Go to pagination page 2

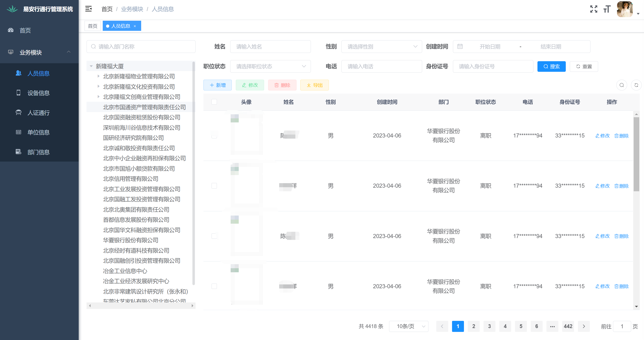point(473,326)
